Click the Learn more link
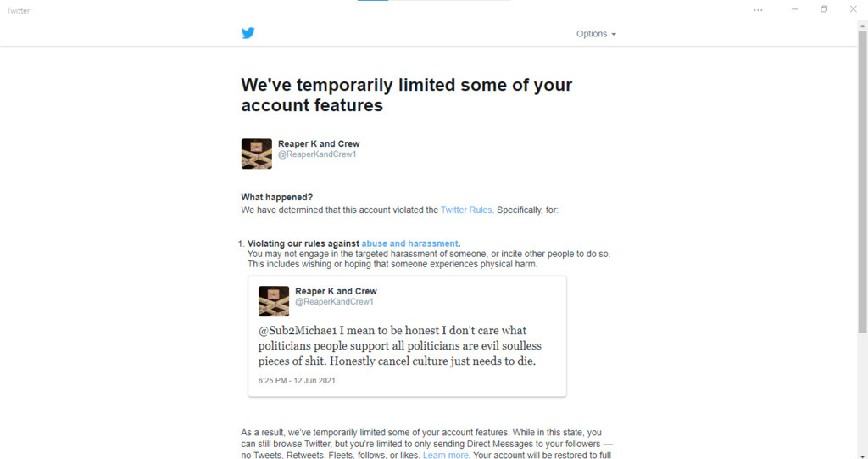 446,456
